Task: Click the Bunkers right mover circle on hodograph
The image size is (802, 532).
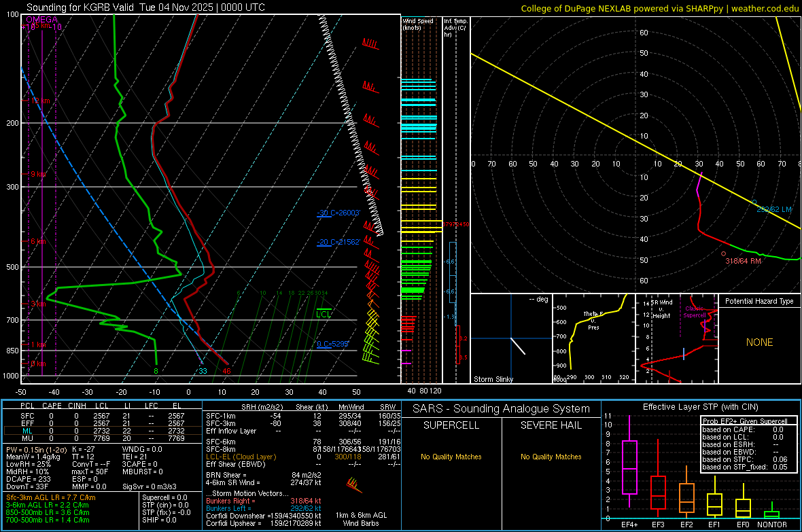Action: [x=723, y=253]
